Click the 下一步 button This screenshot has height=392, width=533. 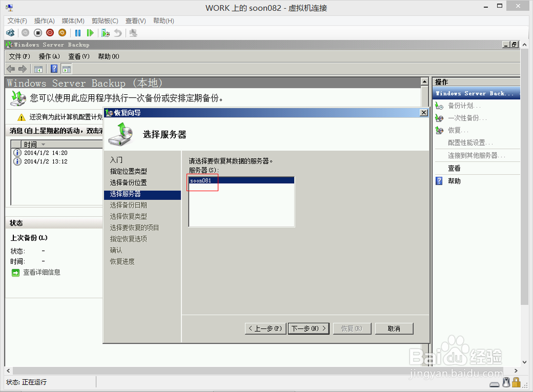[x=308, y=329]
